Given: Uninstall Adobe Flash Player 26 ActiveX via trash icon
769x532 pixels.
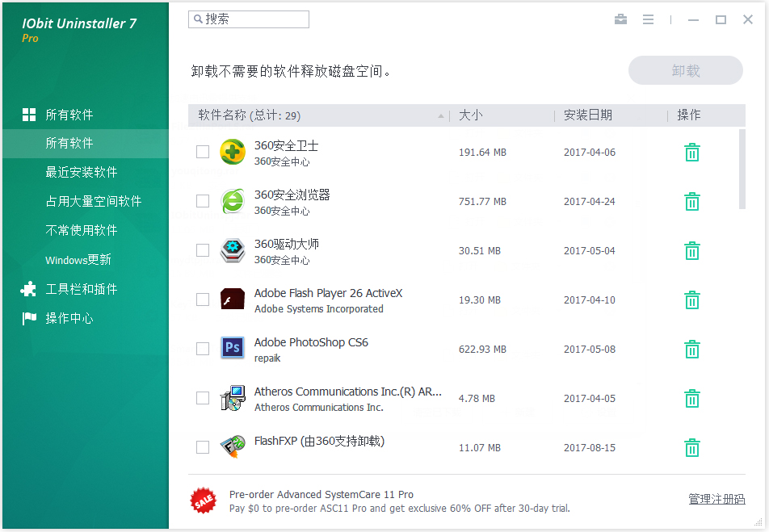Looking at the screenshot, I should (x=692, y=300).
